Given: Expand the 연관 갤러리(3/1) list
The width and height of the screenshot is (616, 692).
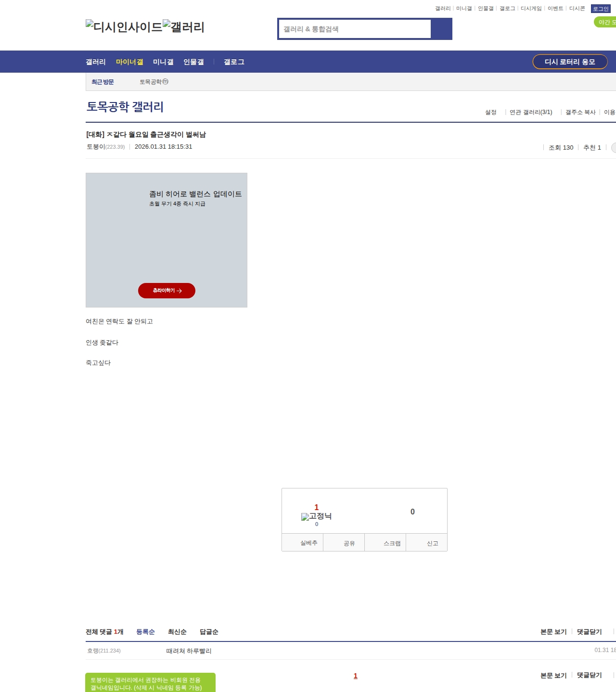Looking at the screenshot, I should (531, 112).
